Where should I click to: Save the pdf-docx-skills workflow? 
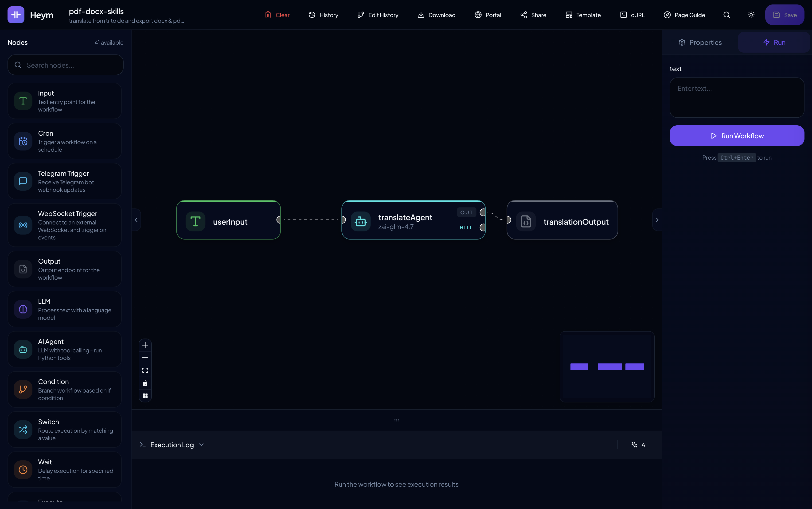tap(785, 15)
